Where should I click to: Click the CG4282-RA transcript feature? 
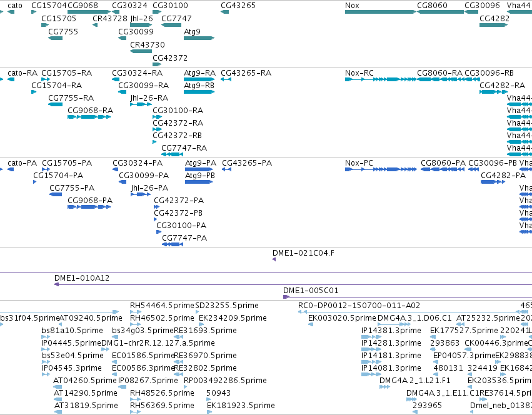[x=493, y=92]
